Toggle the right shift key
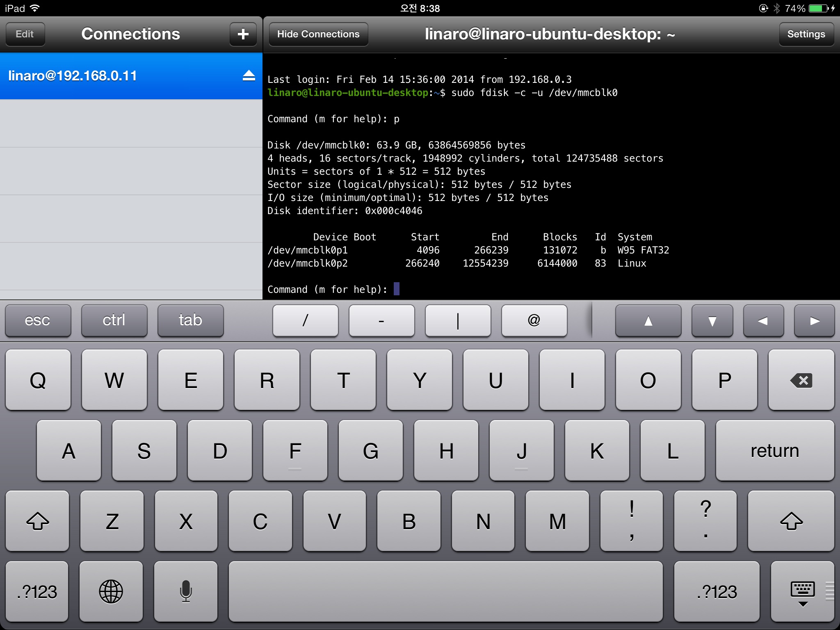The height and width of the screenshot is (630, 840). pyautogui.click(x=791, y=521)
